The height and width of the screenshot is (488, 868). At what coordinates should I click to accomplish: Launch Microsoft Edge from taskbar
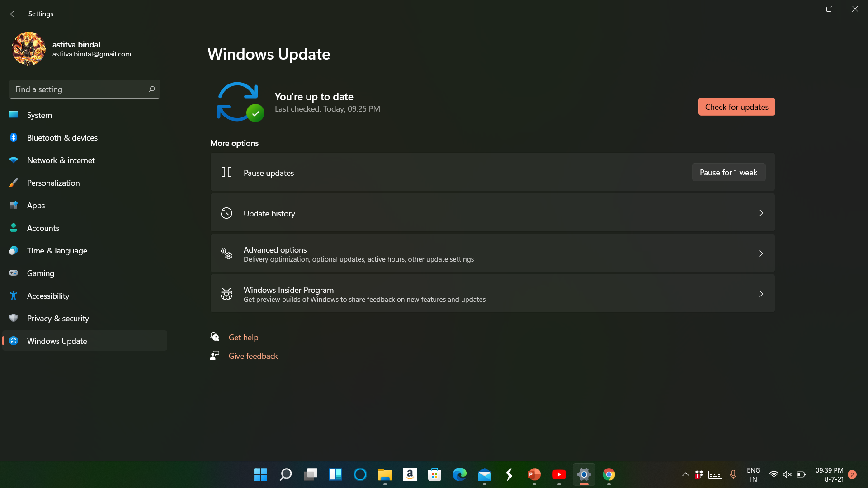tap(459, 474)
